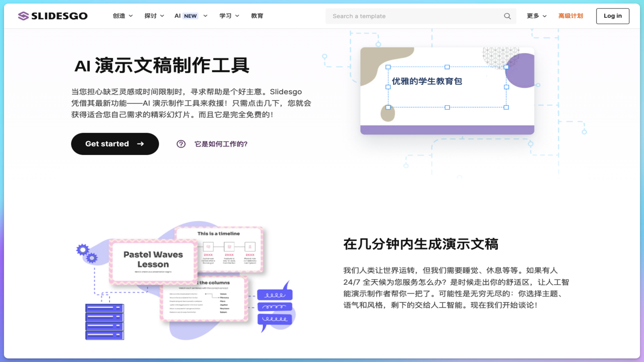Screen dimensions: 644x362
Task: Click the gear cogs illustration
Action: pyautogui.click(x=87, y=253)
